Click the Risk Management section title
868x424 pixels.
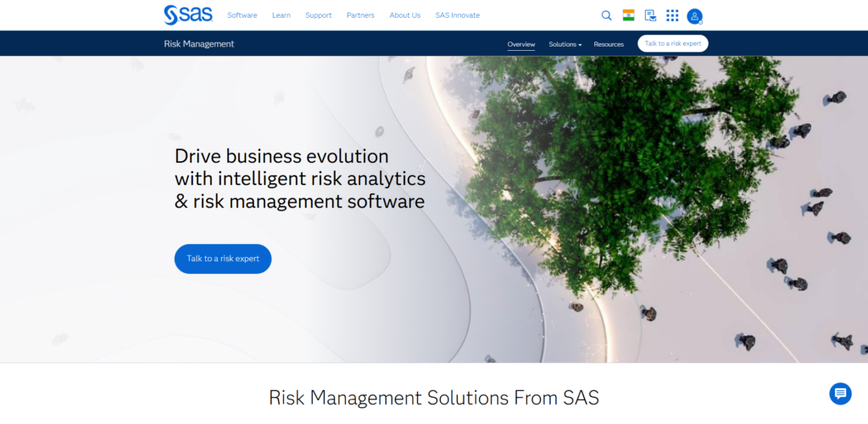click(x=198, y=44)
